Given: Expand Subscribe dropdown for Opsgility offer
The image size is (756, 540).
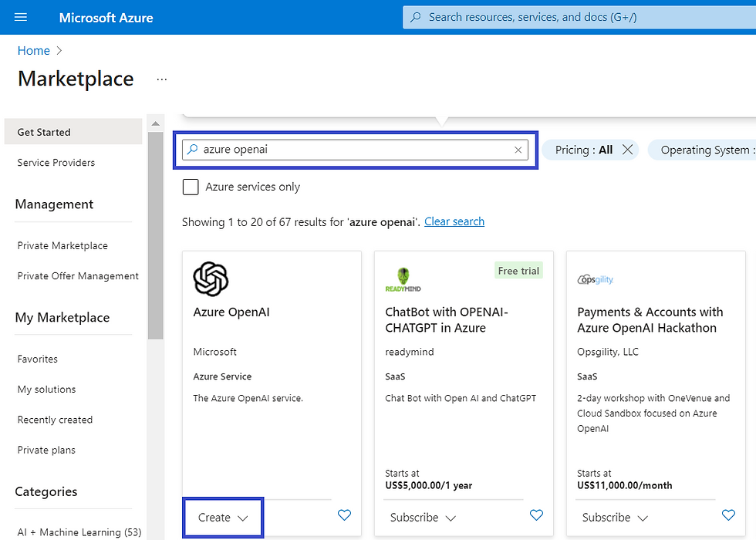Looking at the screenshot, I should pos(615,518).
